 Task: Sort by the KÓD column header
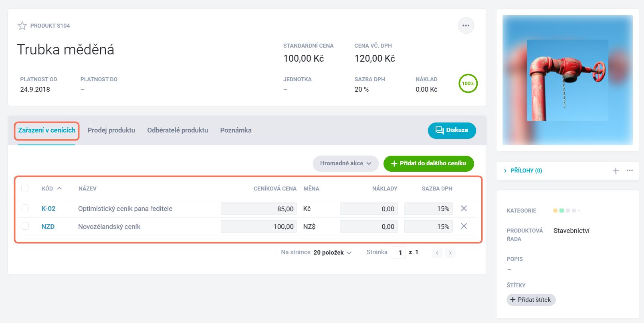tap(52, 189)
